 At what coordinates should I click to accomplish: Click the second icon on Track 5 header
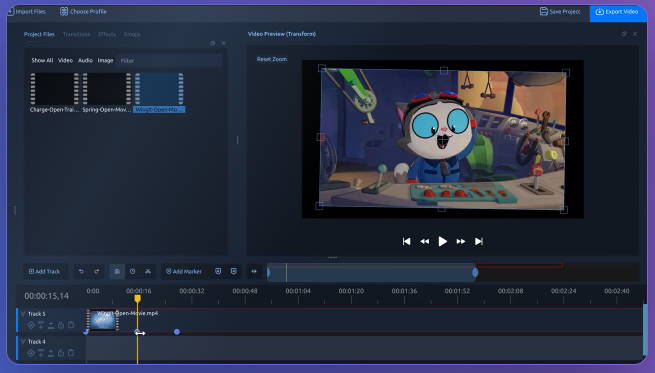pyautogui.click(x=41, y=325)
